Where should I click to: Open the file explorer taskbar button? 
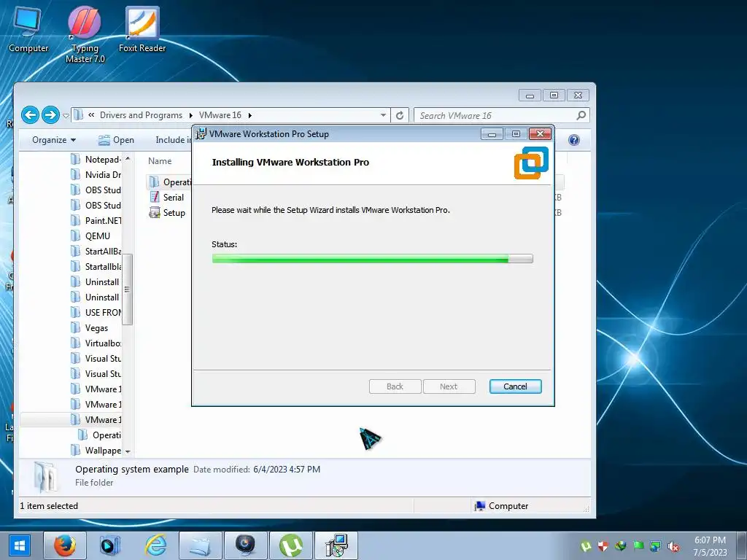coord(201,545)
